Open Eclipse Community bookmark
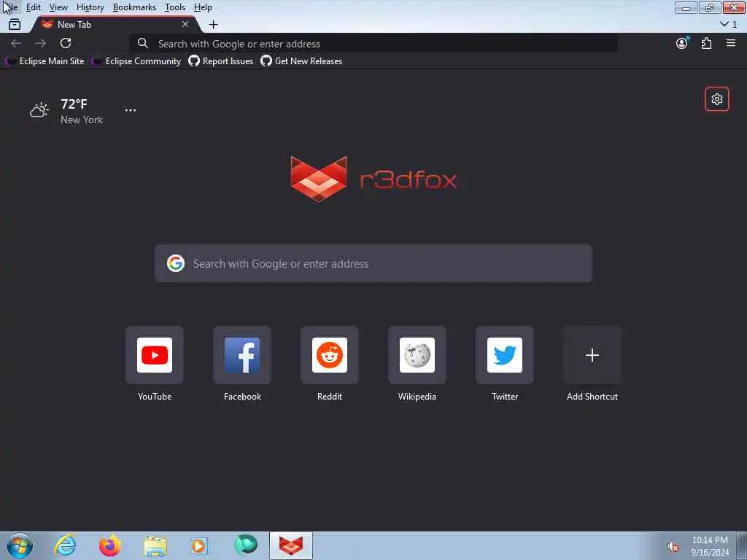 point(136,61)
